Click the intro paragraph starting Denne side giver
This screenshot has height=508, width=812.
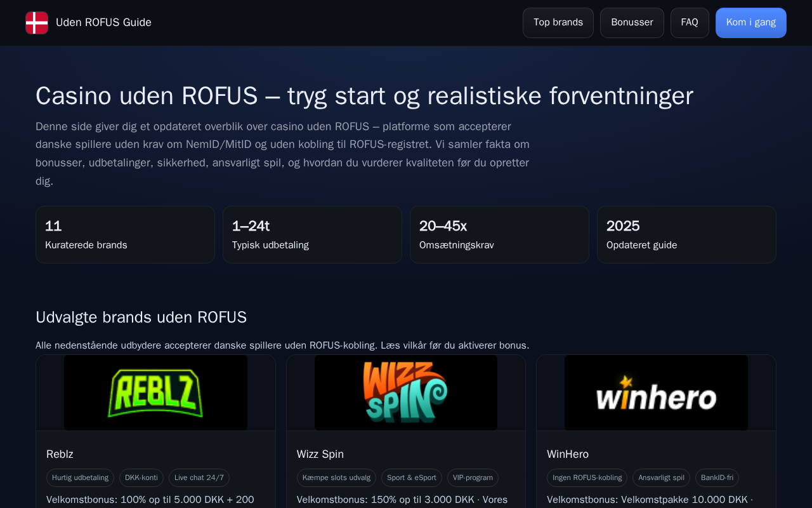[283, 154]
